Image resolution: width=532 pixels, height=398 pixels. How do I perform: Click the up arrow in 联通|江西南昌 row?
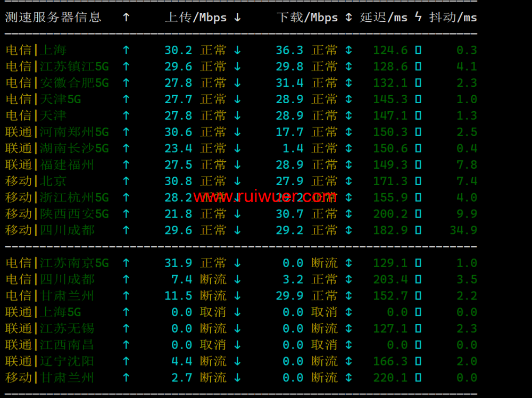126,345
